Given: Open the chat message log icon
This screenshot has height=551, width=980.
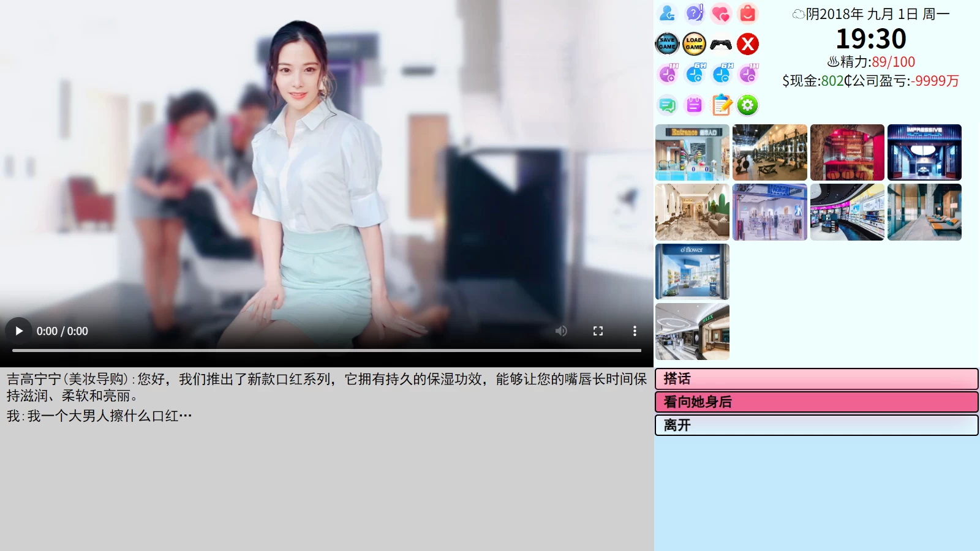Looking at the screenshot, I should (667, 105).
